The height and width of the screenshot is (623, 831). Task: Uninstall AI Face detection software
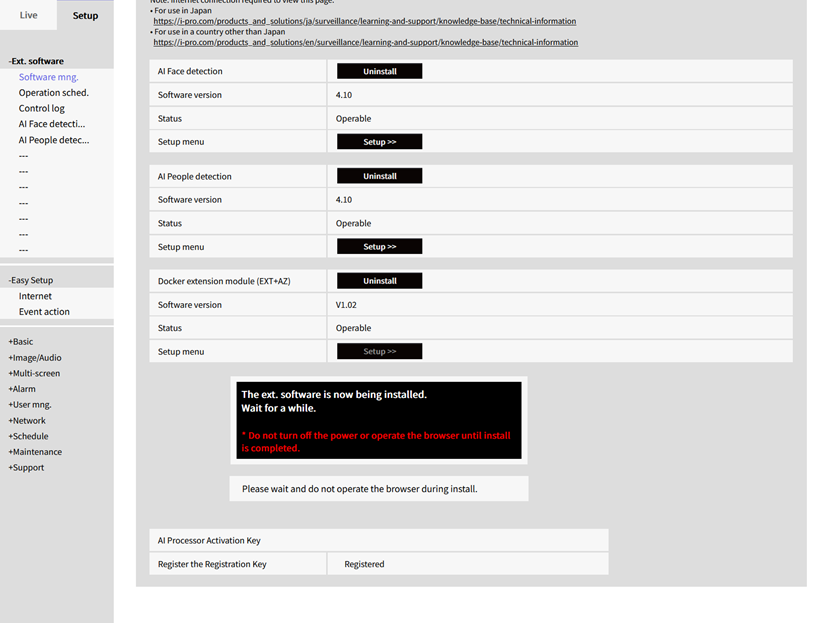click(379, 71)
